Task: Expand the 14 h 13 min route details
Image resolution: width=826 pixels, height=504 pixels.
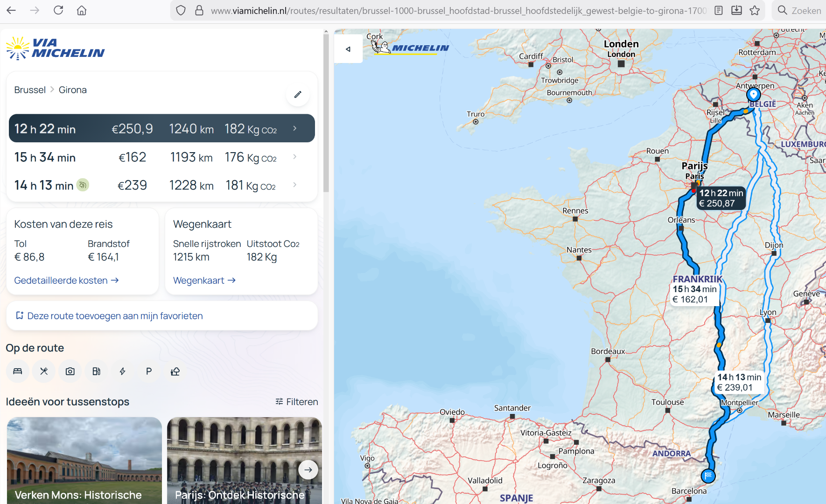Action: 294,185
